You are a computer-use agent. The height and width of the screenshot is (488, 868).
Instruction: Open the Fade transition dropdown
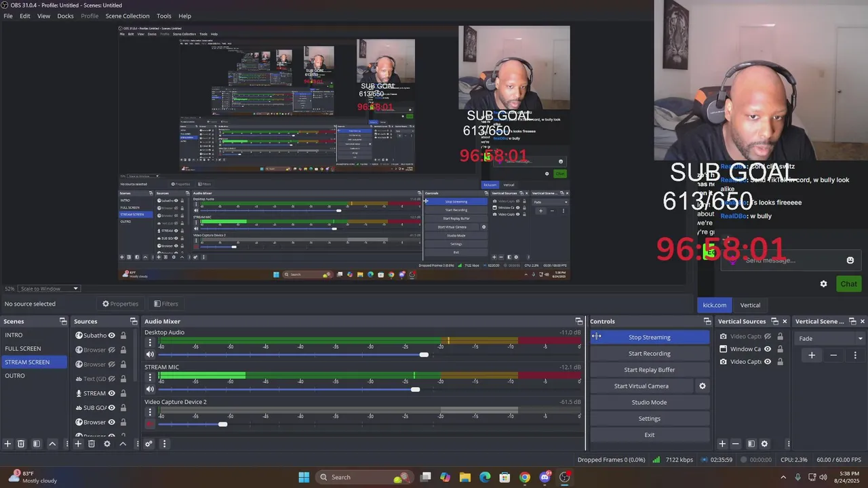[831, 338]
